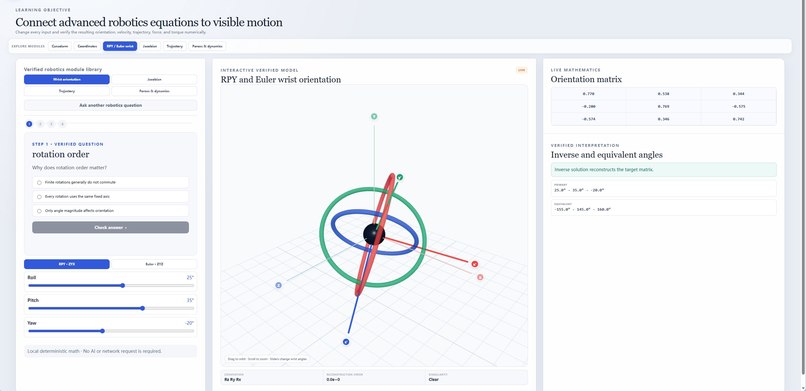Image resolution: width=806 pixels, height=391 pixels.
Task: Click the Pitch value 35°
Action: [190, 300]
